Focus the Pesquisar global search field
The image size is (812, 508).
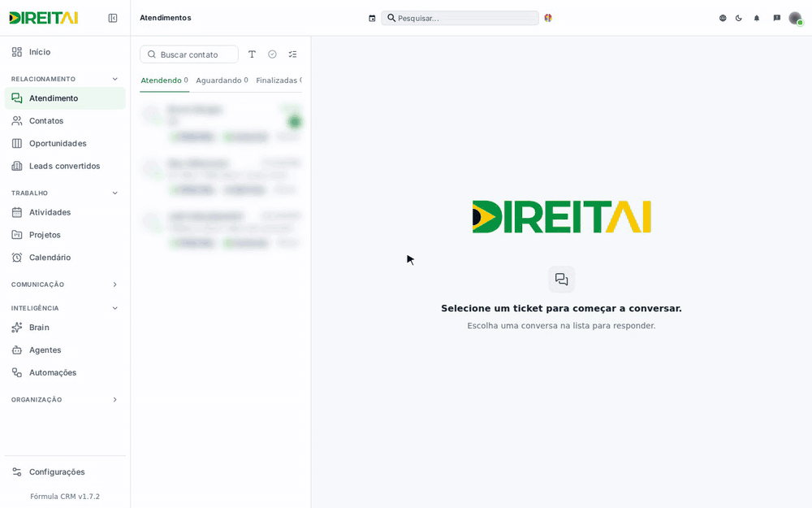[x=460, y=18]
